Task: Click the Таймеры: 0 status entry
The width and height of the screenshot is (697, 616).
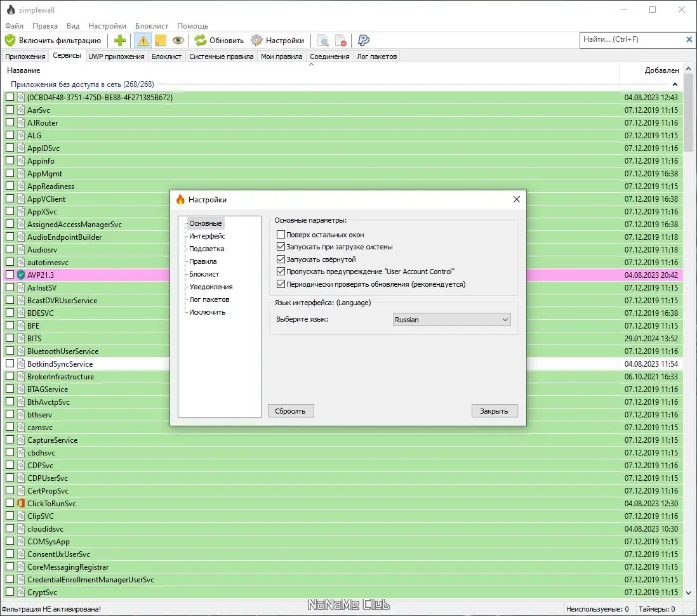Action: (656, 609)
